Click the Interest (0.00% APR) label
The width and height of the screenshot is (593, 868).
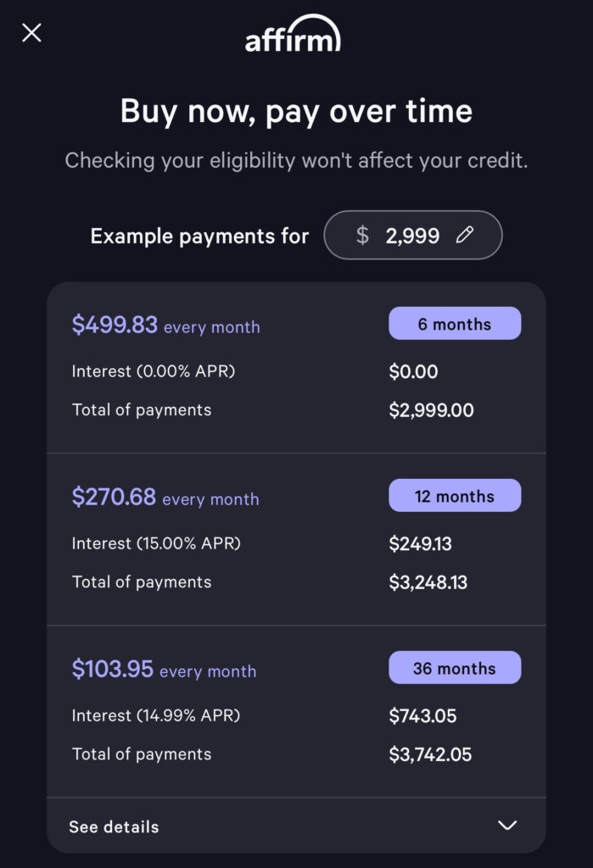[x=154, y=371]
